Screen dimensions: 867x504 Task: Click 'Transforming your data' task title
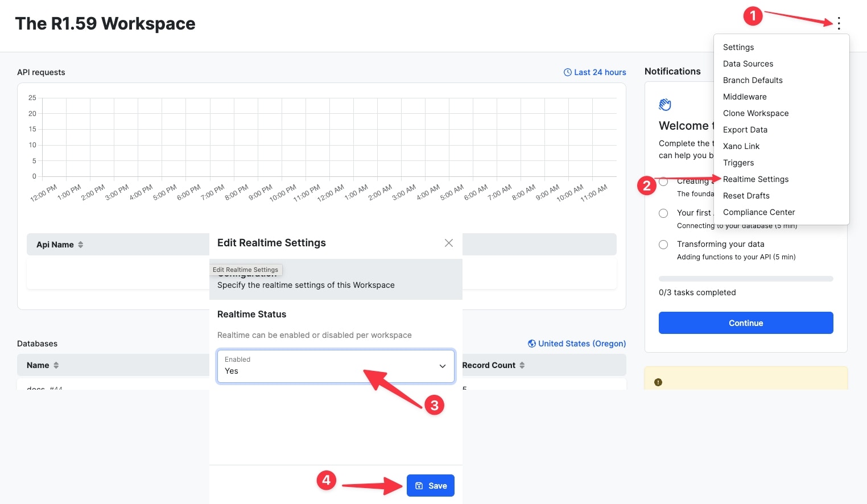point(720,244)
